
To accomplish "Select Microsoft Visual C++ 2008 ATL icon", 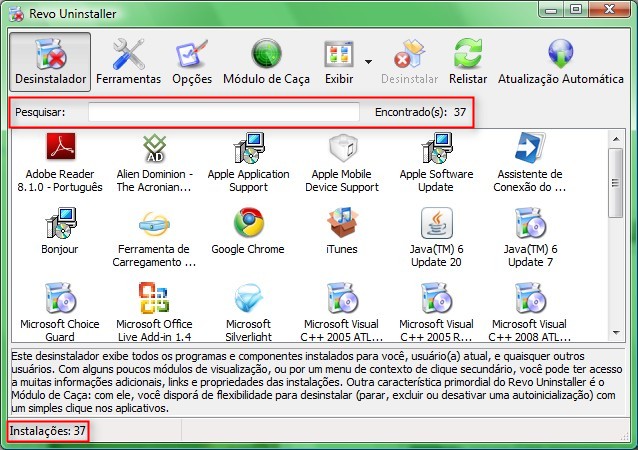I will coord(530,298).
